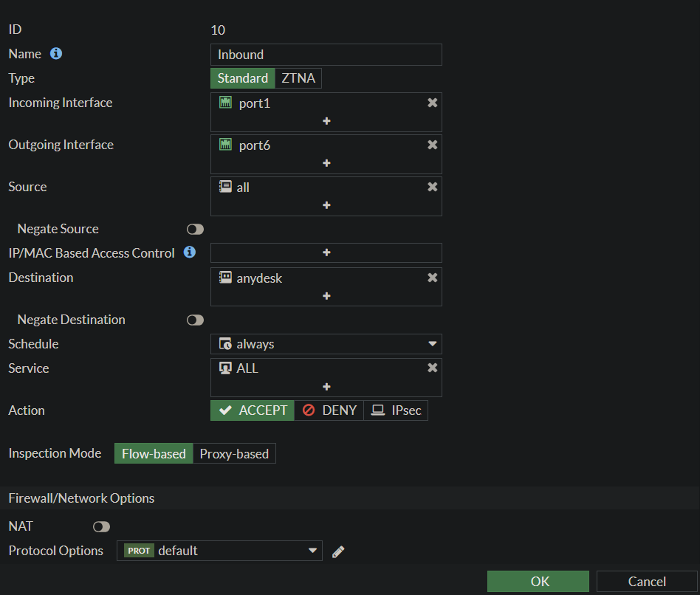This screenshot has width=700, height=595.
Task: Remove the 'all' source entry
Action: pos(432,188)
